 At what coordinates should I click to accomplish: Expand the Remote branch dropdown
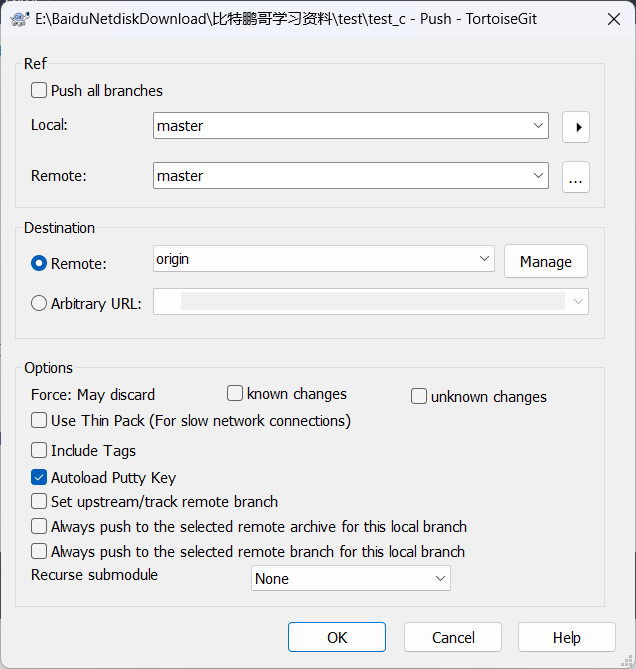[538, 175]
